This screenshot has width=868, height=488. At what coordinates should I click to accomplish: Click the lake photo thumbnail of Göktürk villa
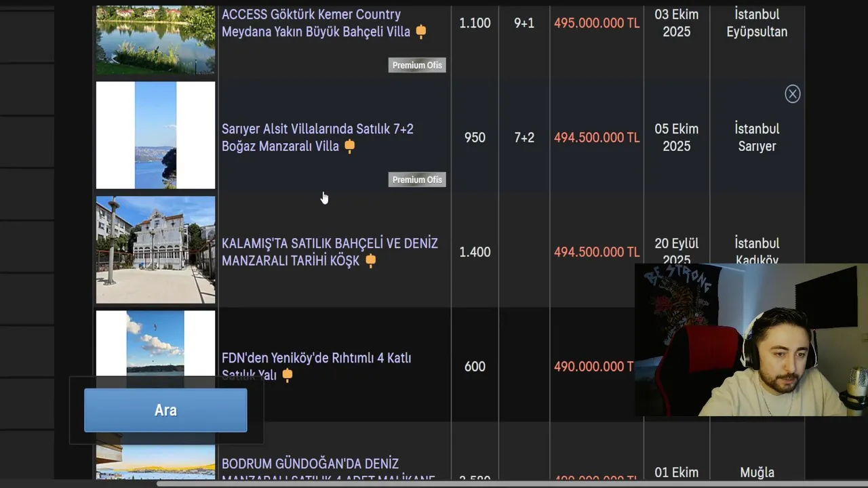coord(155,39)
